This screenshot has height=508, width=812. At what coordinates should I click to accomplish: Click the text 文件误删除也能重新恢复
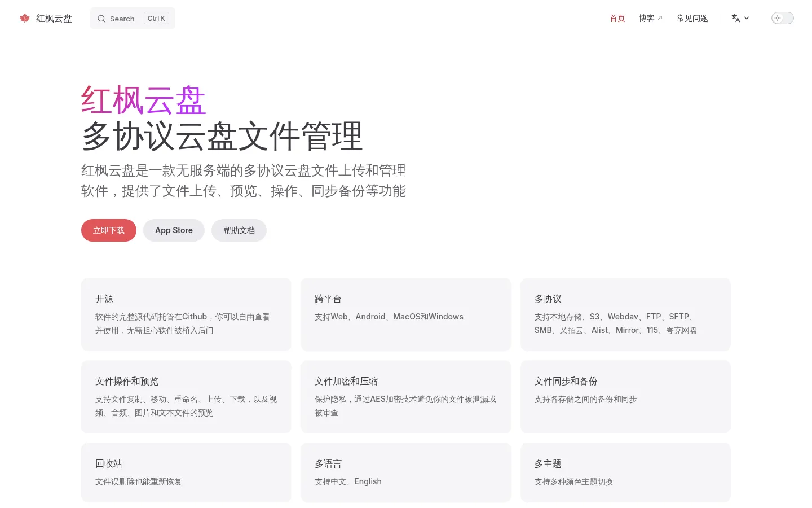[139, 481]
